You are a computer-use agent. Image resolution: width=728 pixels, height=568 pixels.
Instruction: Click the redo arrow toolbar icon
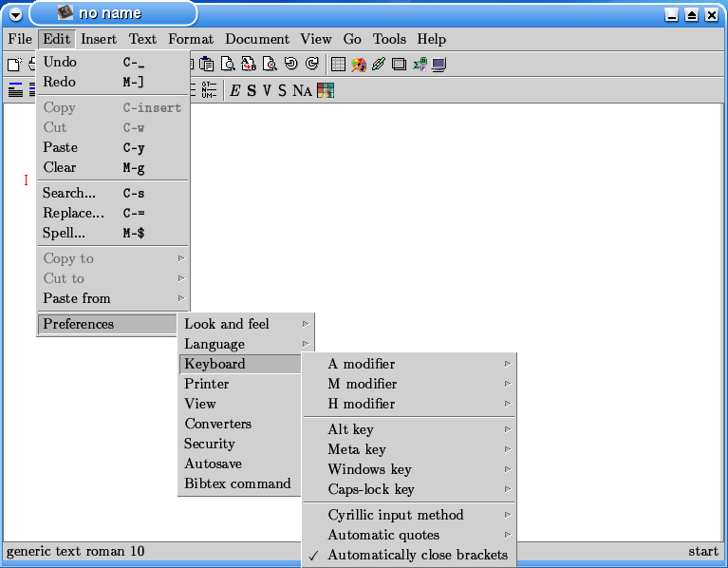point(312,64)
